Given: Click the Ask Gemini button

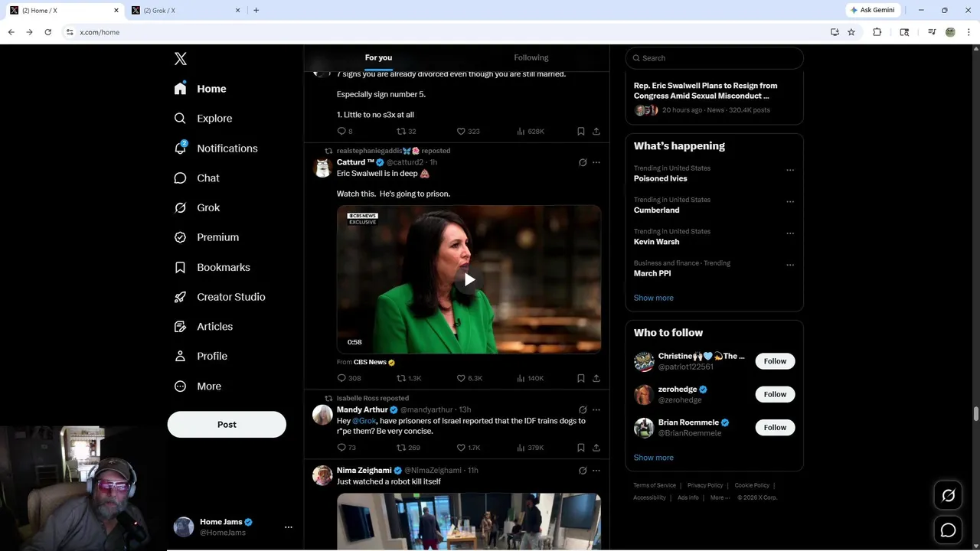Looking at the screenshot, I should point(873,10).
